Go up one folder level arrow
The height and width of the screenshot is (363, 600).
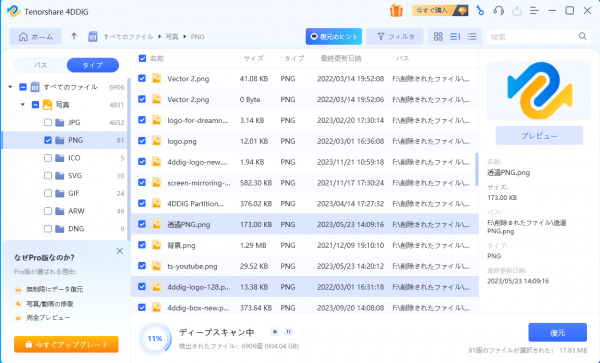[74, 36]
